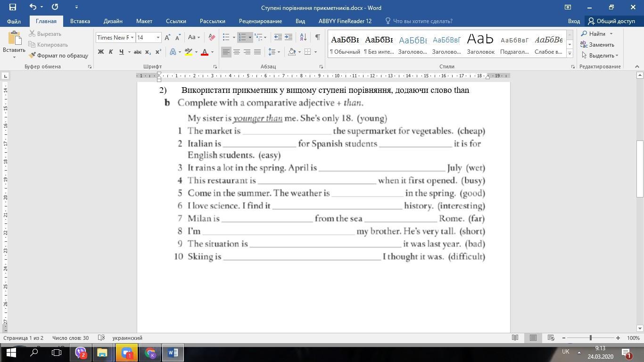Toggle bold (Ж) formatting
The height and width of the screenshot is (362, 644).
point(101,52)
